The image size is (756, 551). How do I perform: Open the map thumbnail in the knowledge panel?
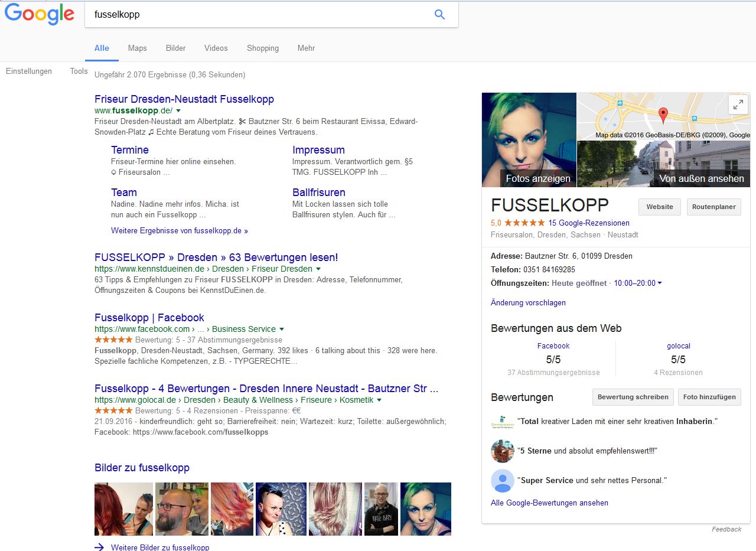(x=664, y=116)
